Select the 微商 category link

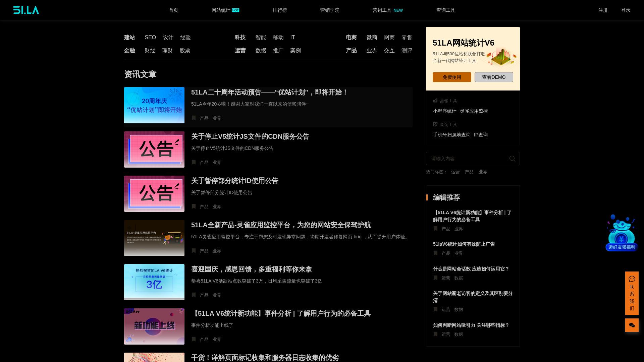click(x=372, y=38)
